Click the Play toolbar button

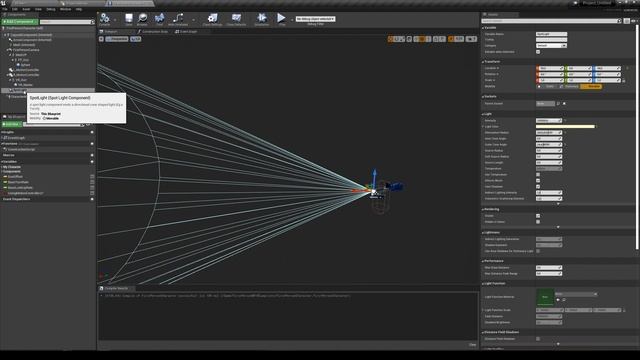[281, 19]
